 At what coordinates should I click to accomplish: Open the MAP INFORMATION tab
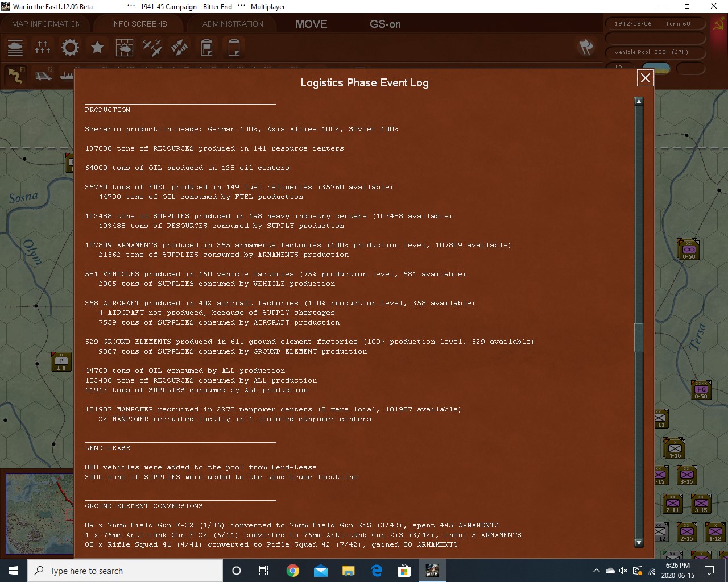46,24
